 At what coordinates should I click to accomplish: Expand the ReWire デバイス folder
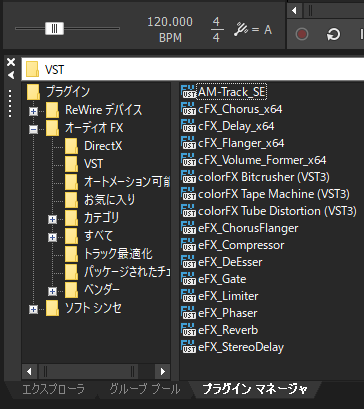33,111
